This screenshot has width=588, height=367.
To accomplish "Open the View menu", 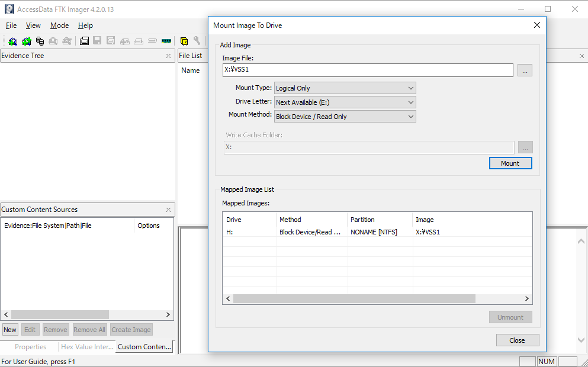I will [33, 25].
